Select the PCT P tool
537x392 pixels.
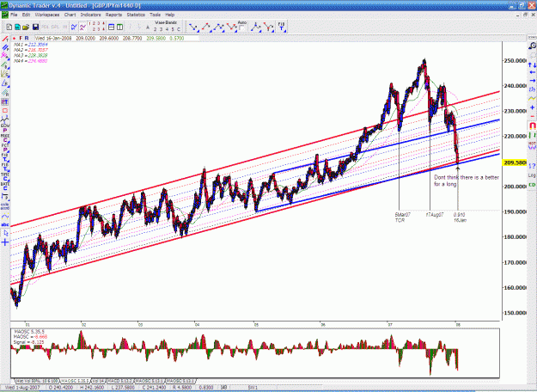(x=5, y=148)
